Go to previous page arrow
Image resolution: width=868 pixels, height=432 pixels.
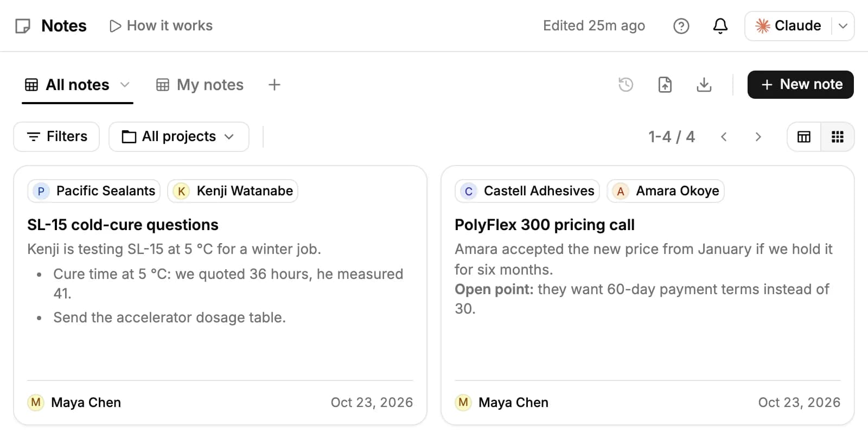(x=723, y=137)
